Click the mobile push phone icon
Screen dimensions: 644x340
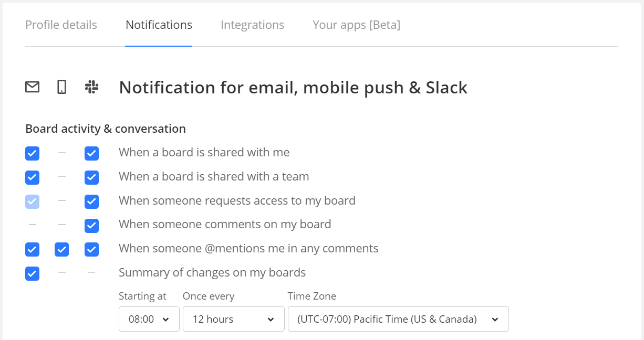[x=62, y=87]
